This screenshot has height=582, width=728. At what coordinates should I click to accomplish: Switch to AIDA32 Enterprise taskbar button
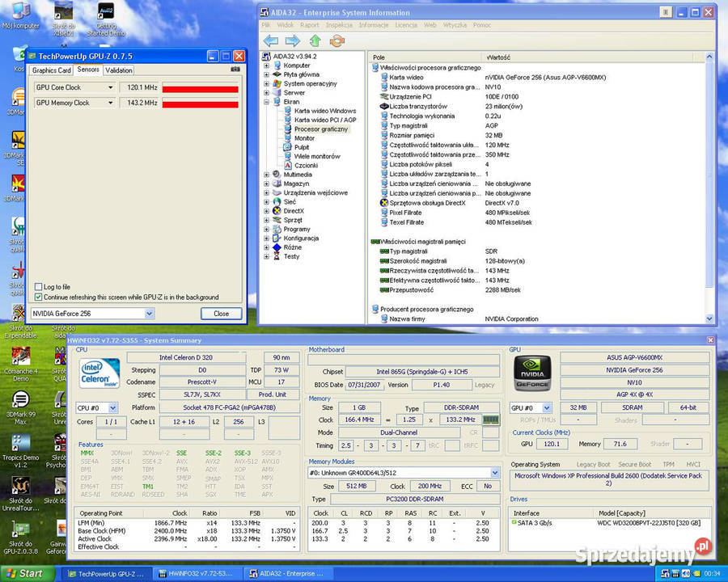[x=288, y=574]
